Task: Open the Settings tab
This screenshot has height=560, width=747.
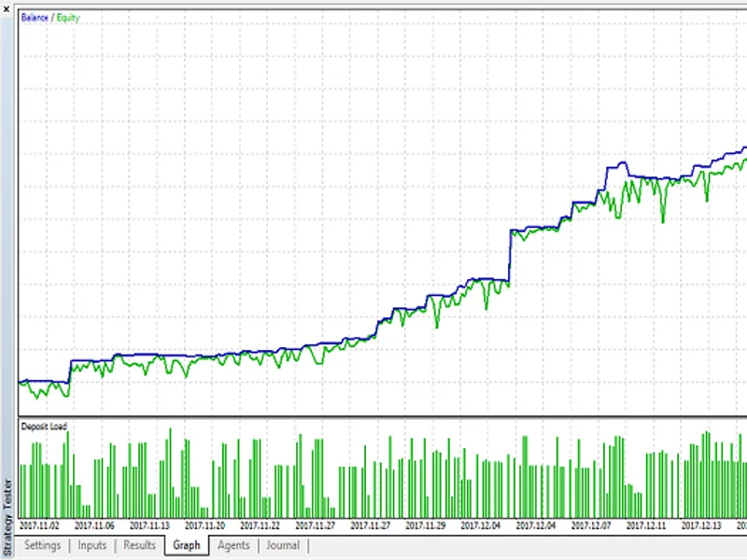Action: coord(42,545)
